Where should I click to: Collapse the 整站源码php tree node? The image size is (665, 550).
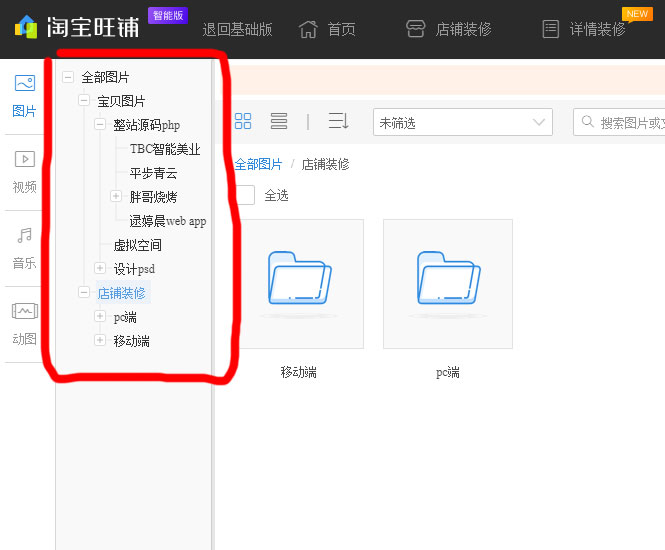pyautogui.click(x=100, y=124)
